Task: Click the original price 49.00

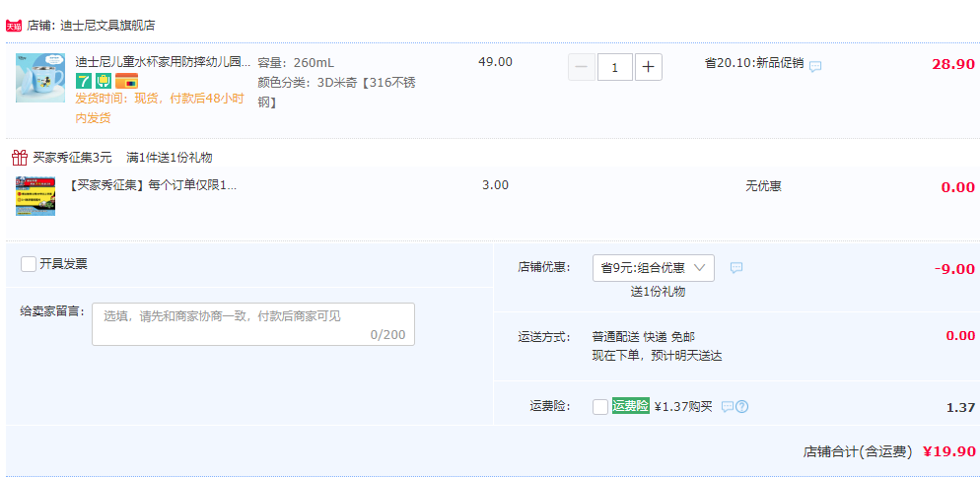Action: 495,62
